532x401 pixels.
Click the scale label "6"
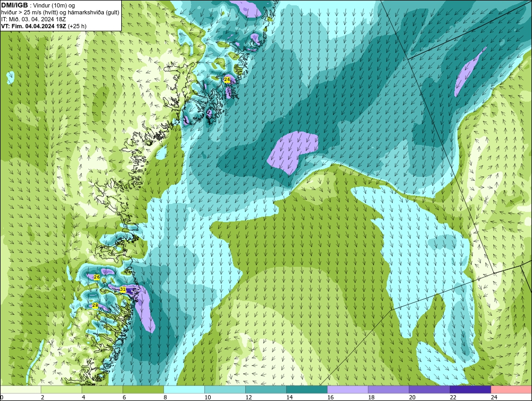(124, 397)
